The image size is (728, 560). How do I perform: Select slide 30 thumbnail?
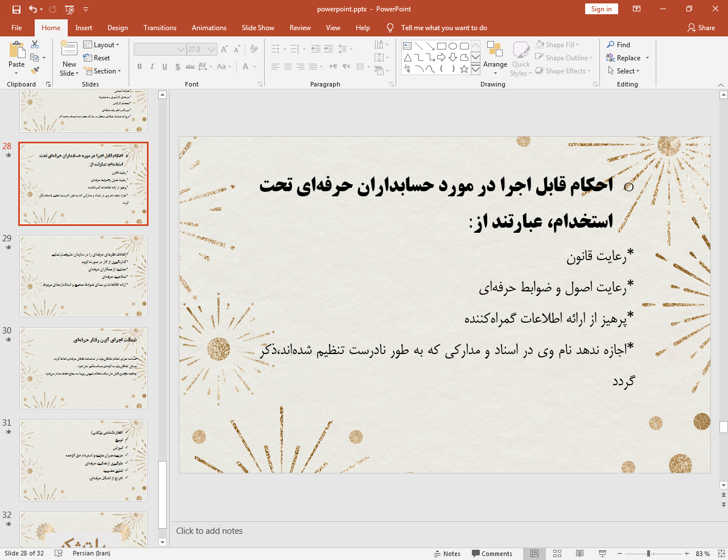[x=84, y=368]
